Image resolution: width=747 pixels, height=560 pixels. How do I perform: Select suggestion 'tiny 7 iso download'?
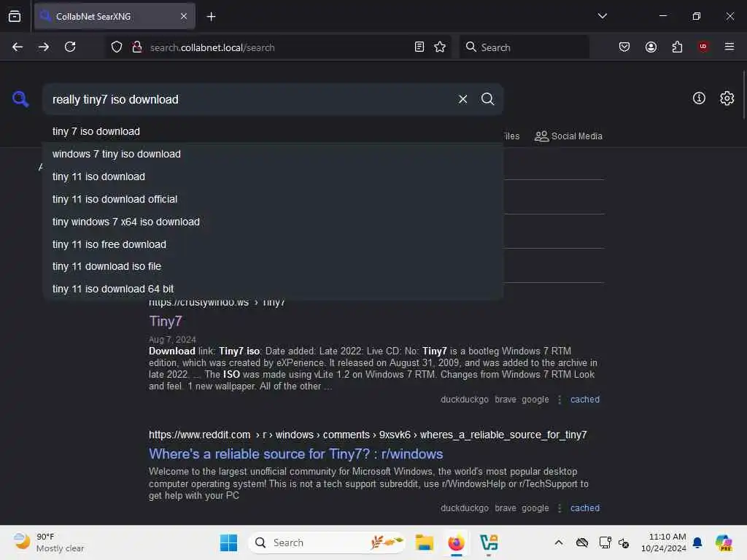(x=273, y=131)
